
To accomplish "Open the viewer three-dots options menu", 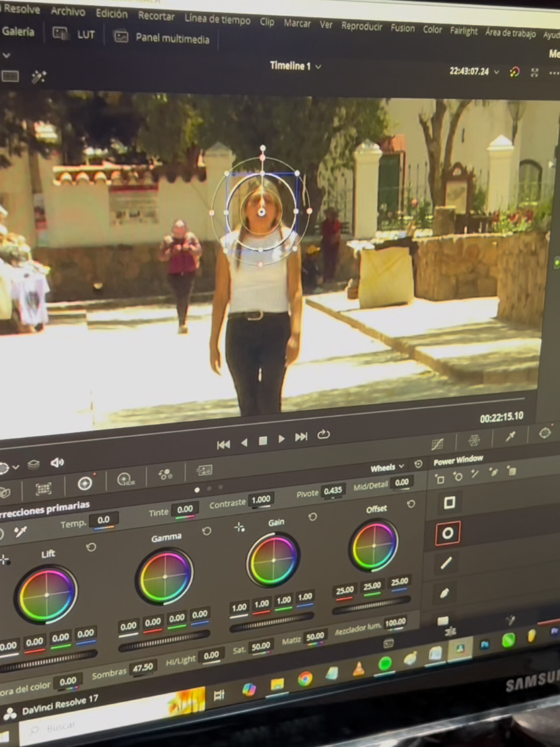I will (553, 73).
